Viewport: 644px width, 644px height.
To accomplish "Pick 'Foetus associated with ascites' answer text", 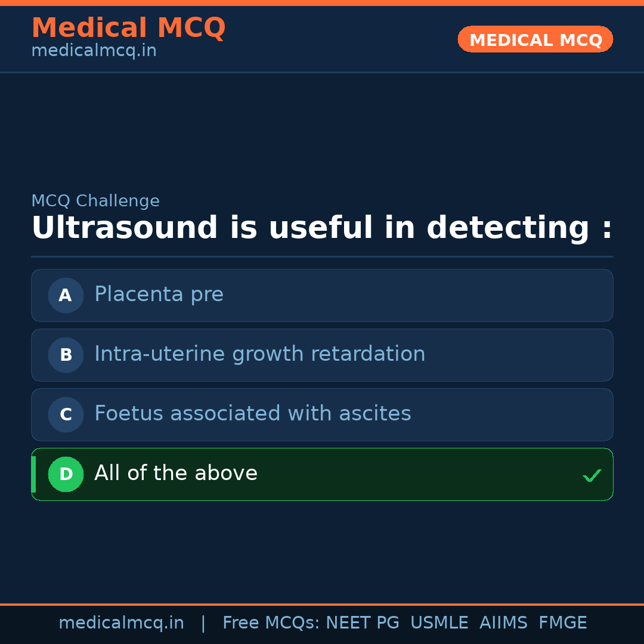I will coord(252,414).
